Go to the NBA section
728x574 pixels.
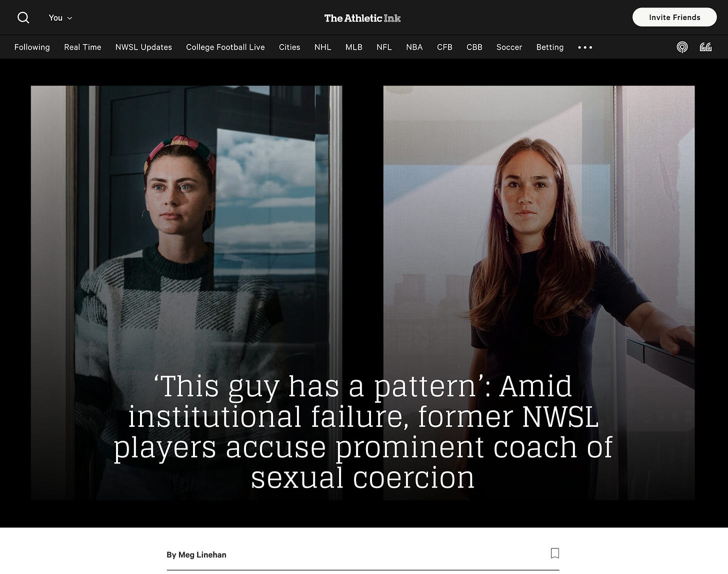coord(414,47)
